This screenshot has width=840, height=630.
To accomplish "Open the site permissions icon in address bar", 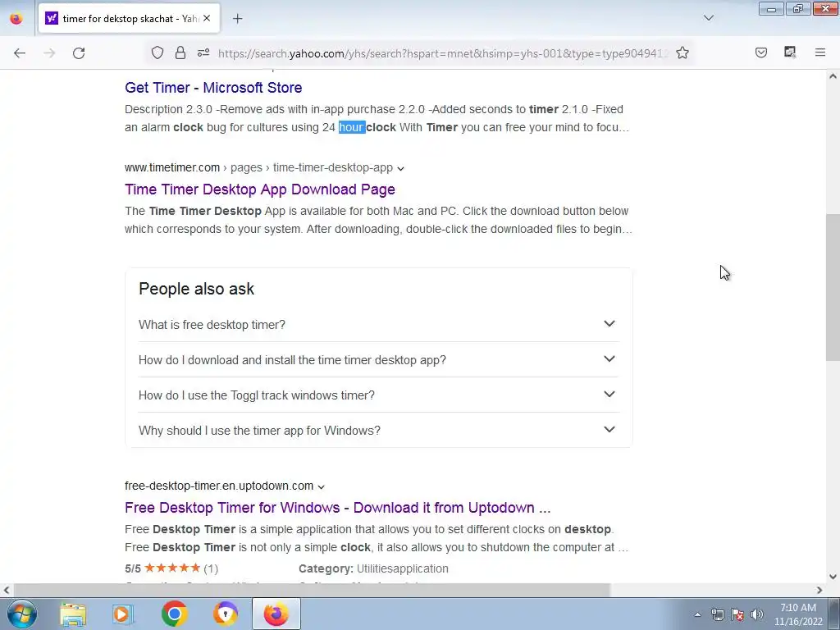I will 203,52.
